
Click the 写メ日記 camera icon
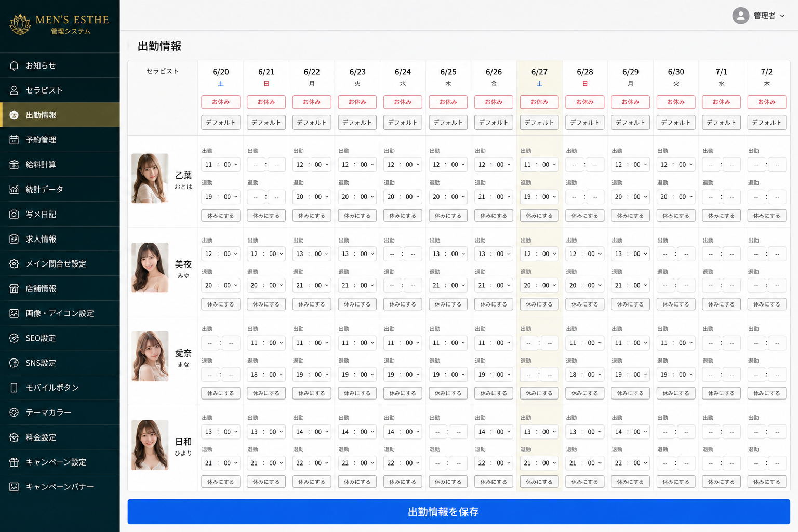pos(14,214)
